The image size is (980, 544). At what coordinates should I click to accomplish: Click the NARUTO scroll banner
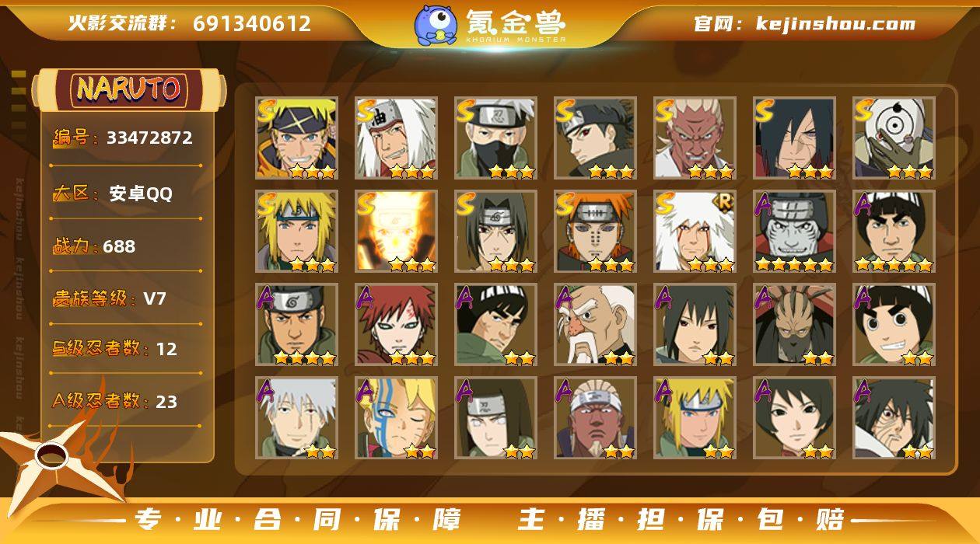[129, 89]
